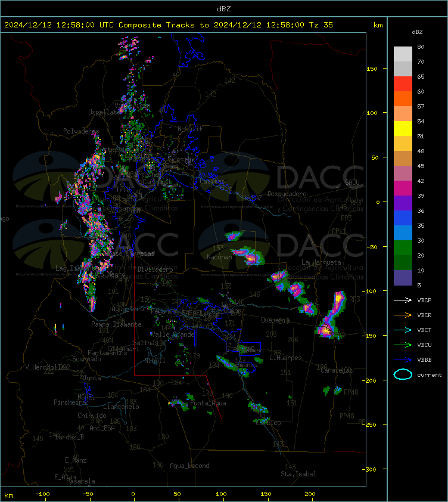The image size is (448, 502).
Task: Click the white VBCP arrow icon
Action: pyautogui.click(x=403, y=300)
